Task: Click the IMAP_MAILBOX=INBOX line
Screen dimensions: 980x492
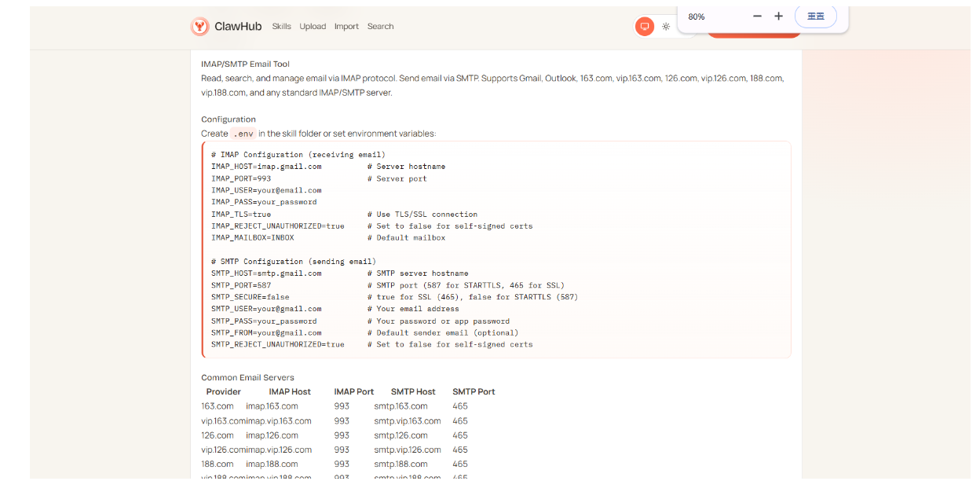Action: pos(253,237)
